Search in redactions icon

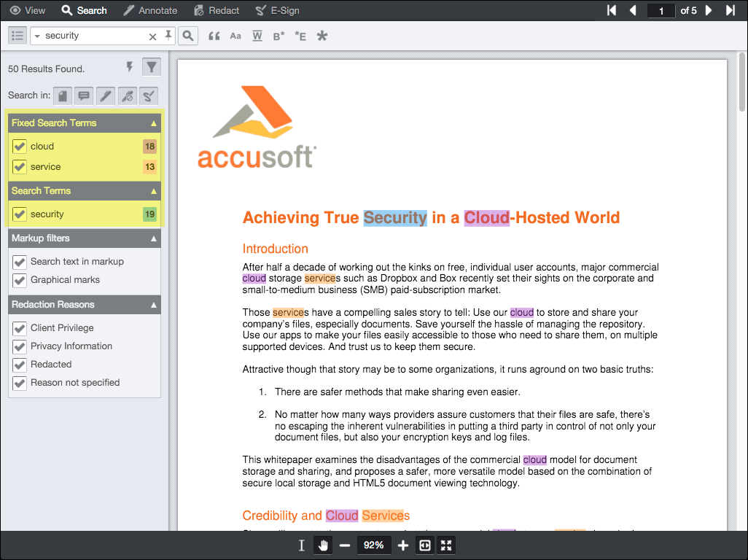pyautogui.click(x=127, y=96)
